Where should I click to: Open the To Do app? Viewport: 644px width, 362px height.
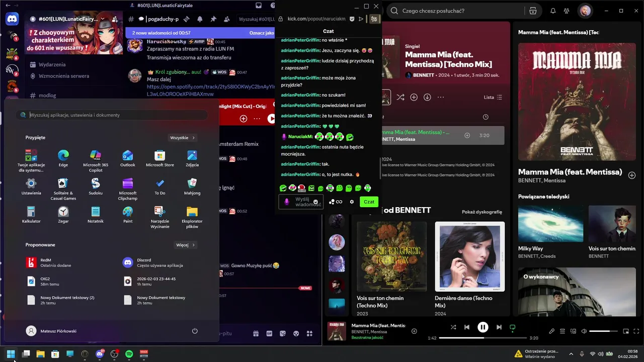tap(160, 186)
